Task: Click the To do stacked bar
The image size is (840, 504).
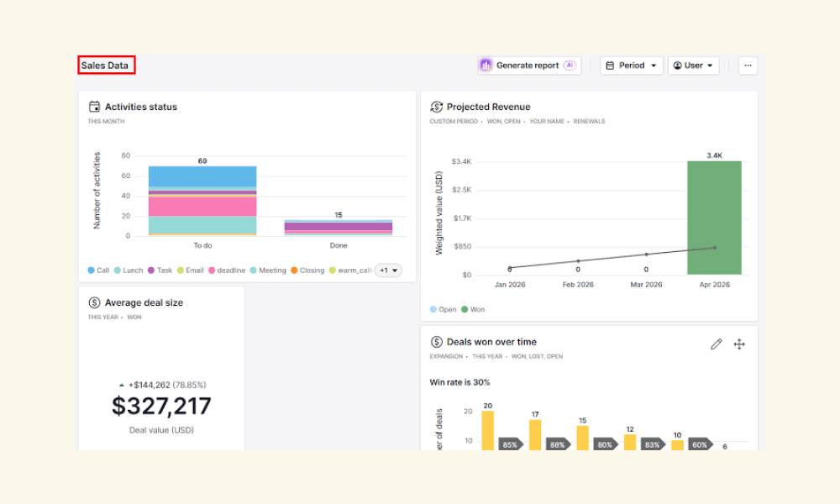Action: point(202,201)
